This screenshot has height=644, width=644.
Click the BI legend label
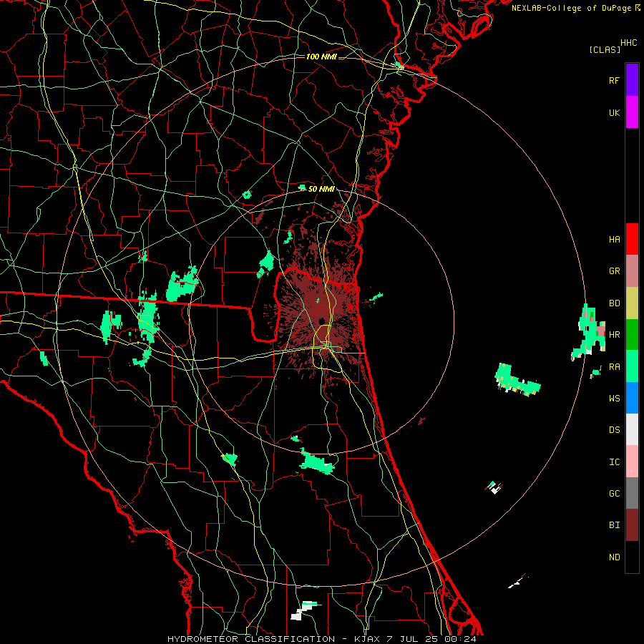coord(614,525)
